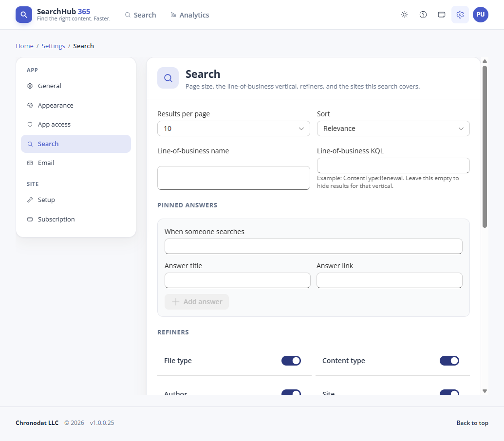Focus the Line-of-business KQL field
The height and width of the screenshot is (441, 504).
[x=393, y=165]
